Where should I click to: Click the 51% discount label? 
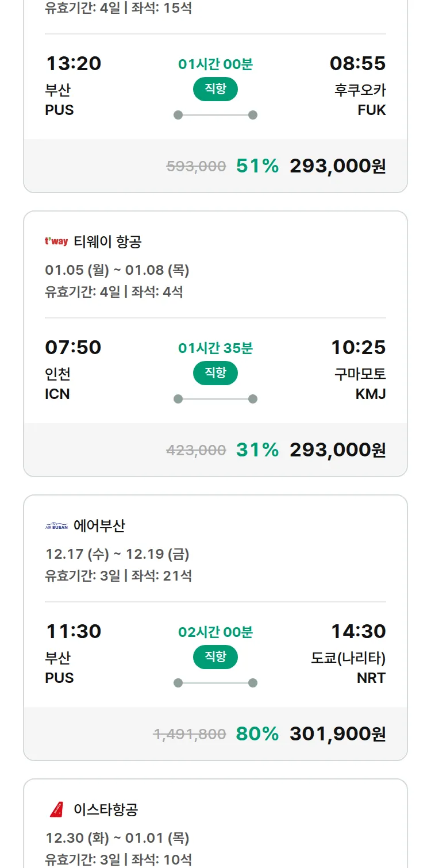(x=257, y=166)
